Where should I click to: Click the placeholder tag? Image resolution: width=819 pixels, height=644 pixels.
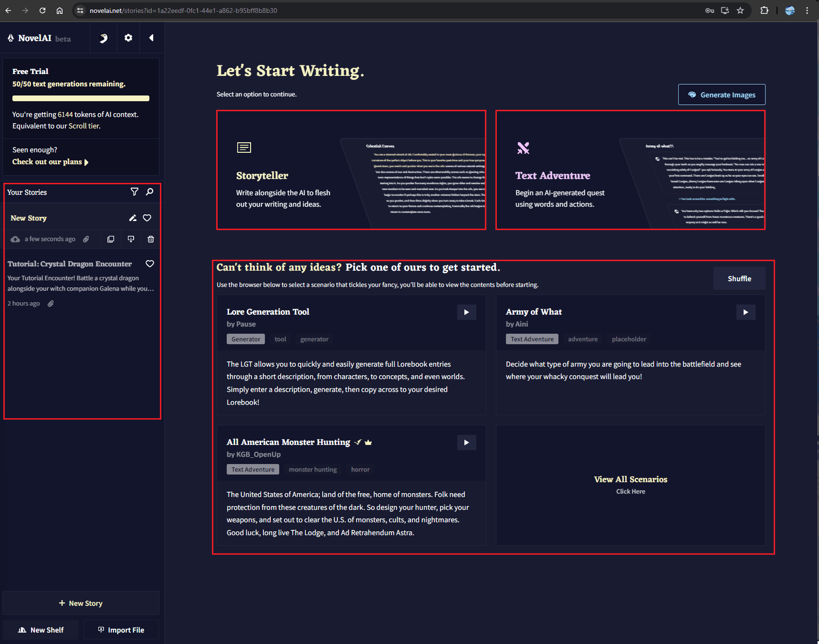(629, 339)
